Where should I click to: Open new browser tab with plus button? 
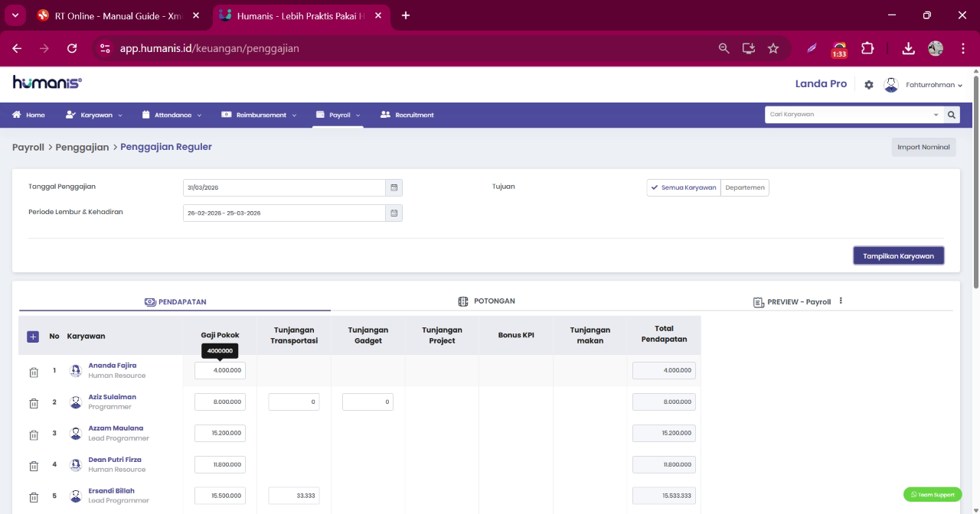(x=406, y=15)
